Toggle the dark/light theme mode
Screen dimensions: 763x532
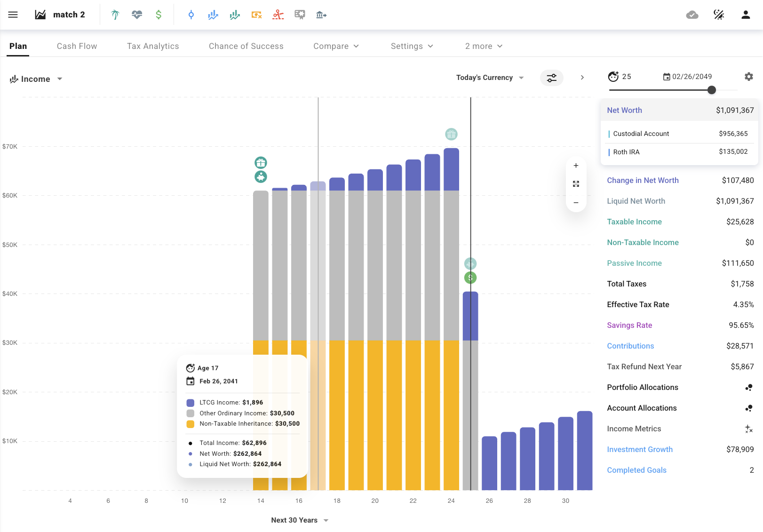(719, 15)
